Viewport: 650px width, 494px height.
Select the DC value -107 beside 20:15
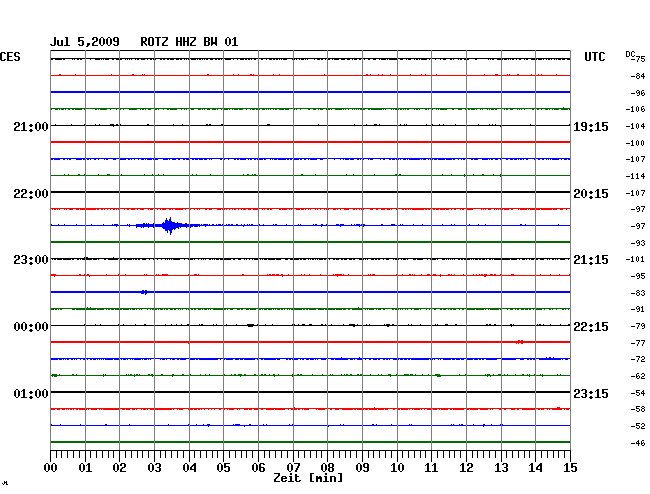click(x=635, y=193)
